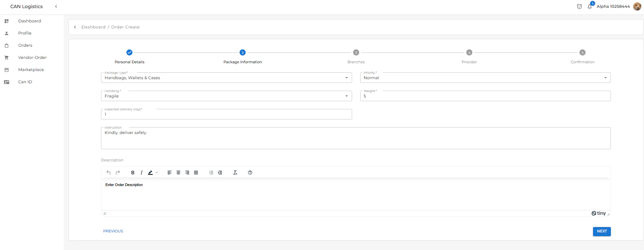
Task: Click the Orders bag icon
Action: (6, 45)
